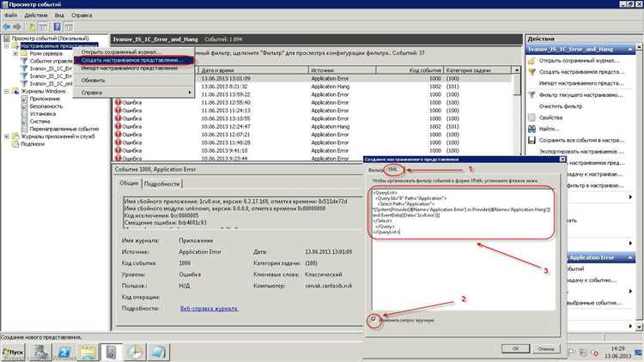Click the 'Свойства' properties icon in Actions
The width and height of the screenshot is (644, 362).
coord(532,118)
